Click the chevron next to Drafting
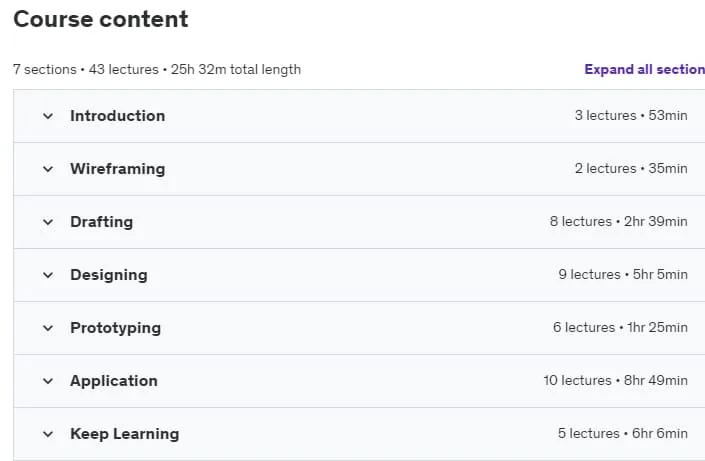The image size is (705, 461). click(x=48, y=222)
